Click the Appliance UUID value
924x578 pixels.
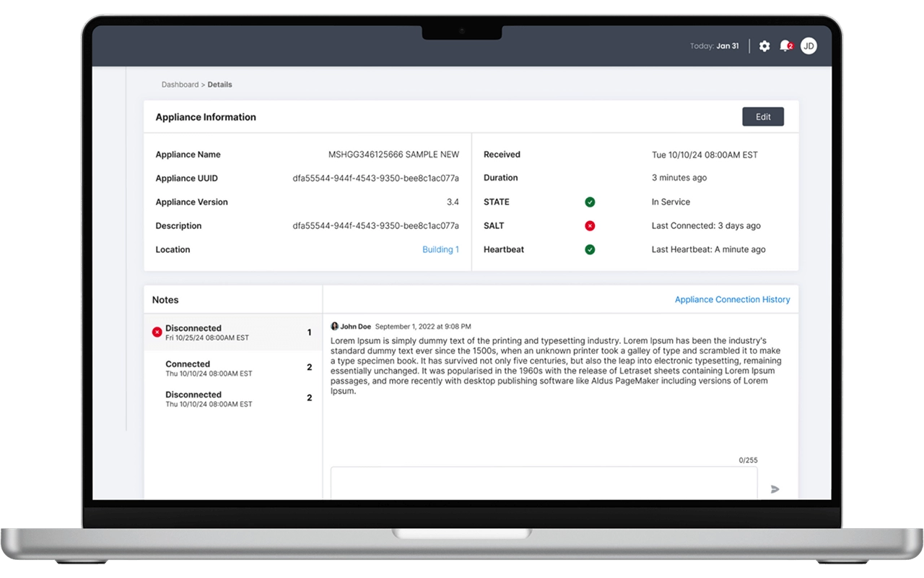click(375, 178)
